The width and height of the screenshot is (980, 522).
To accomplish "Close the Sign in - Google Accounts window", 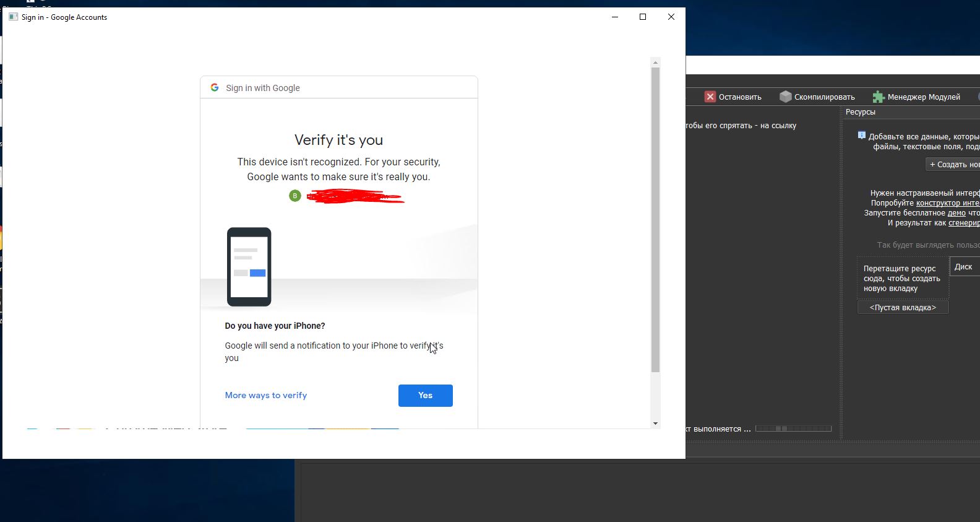I will 671,17.
